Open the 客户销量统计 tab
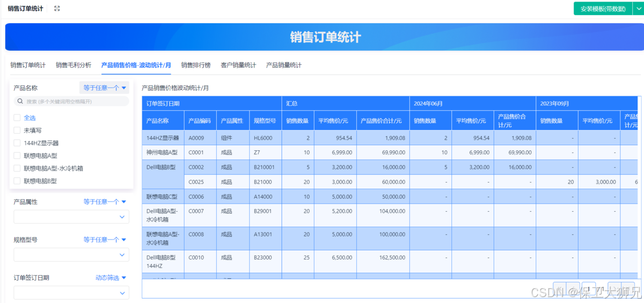The image size is (644, 303). (238, 65)
